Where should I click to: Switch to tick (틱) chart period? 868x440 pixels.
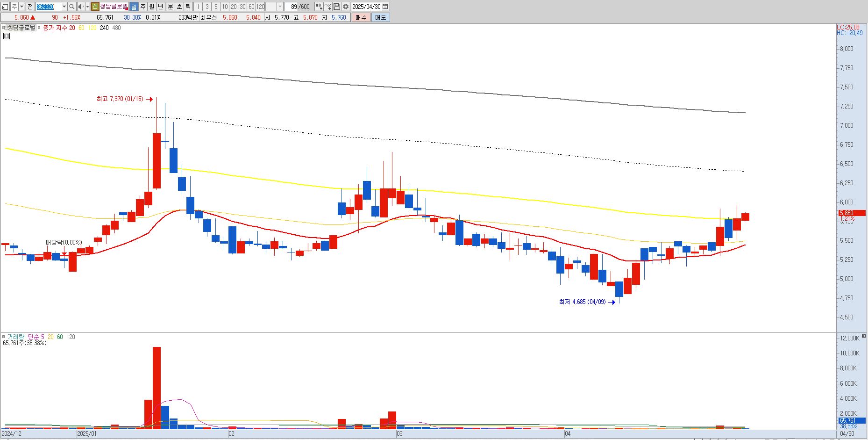[188, 7]
